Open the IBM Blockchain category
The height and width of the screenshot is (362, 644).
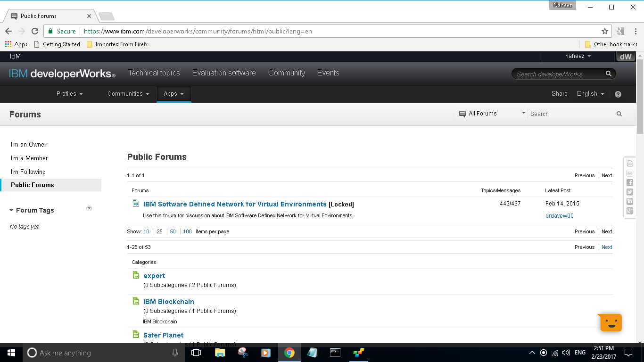[169, 302]
